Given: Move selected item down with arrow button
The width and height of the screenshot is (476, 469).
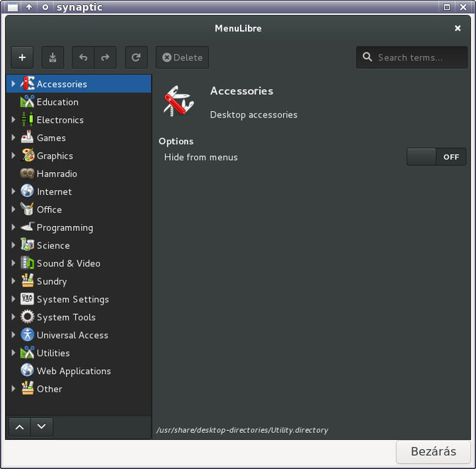Looking at the screenshot, I should 42,426.
